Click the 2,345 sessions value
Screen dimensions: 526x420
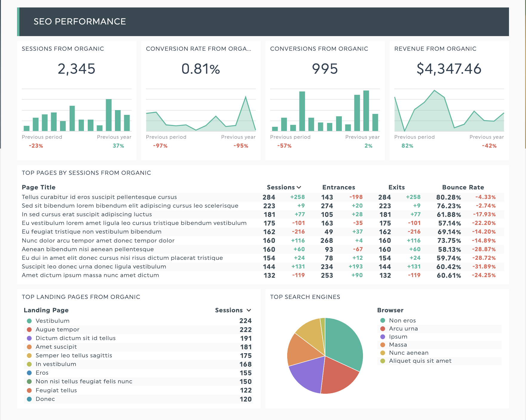76,69
